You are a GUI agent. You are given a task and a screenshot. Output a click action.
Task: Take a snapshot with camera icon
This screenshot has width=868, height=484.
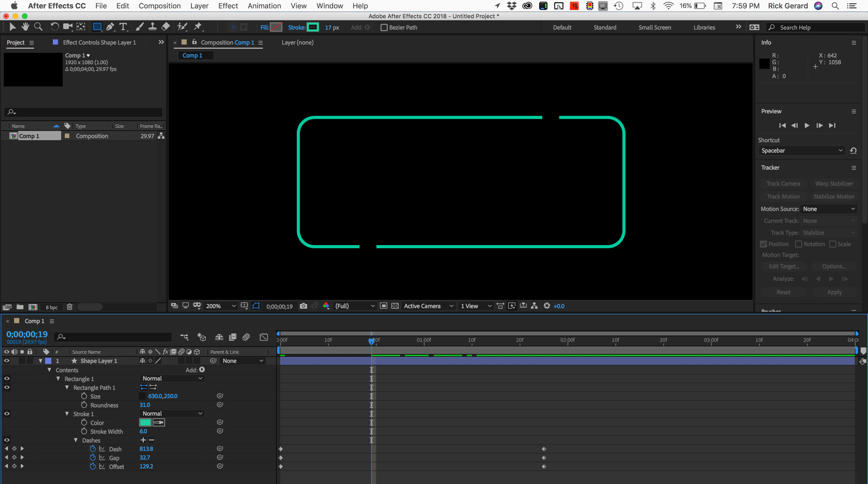(x=303, y=306)
